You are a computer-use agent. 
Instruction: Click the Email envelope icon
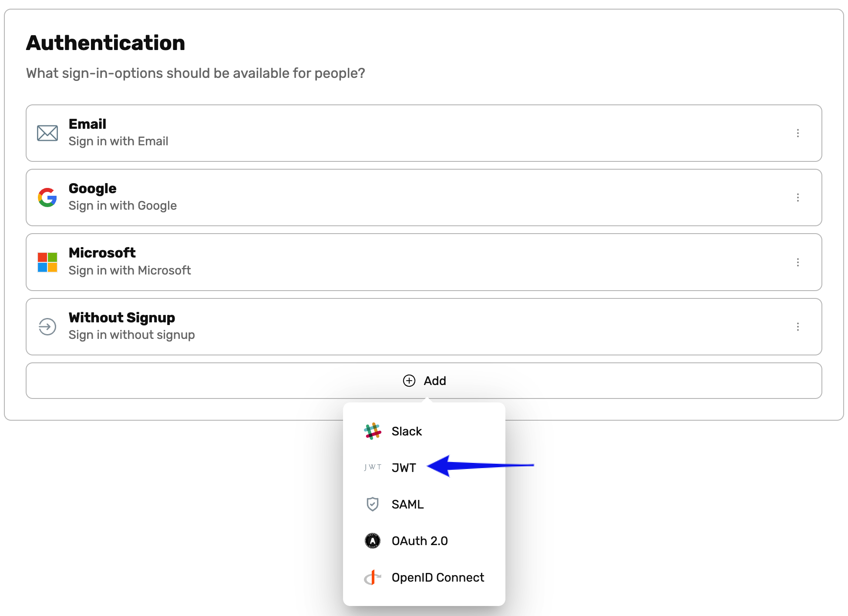click(47, 133)
